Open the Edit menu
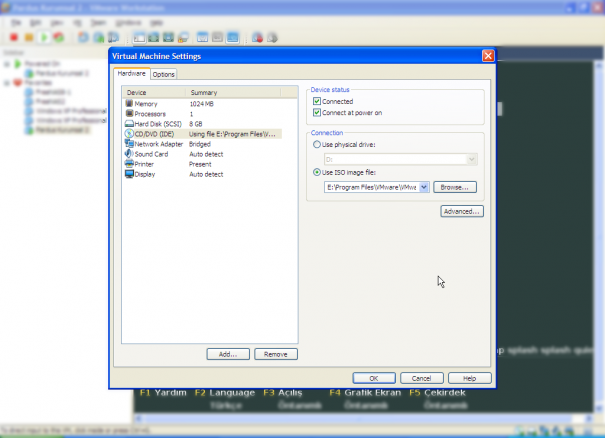Image resolution: width=605 pixels, height=438 pixels. 35,23
